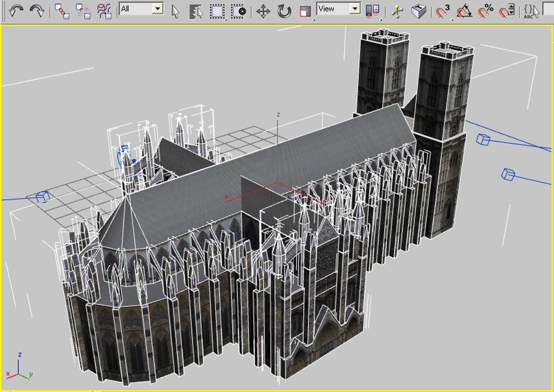Viewport: 554px width, 392px height.
Task: Pick the Select and Scale tool
Action: point(305,11)
